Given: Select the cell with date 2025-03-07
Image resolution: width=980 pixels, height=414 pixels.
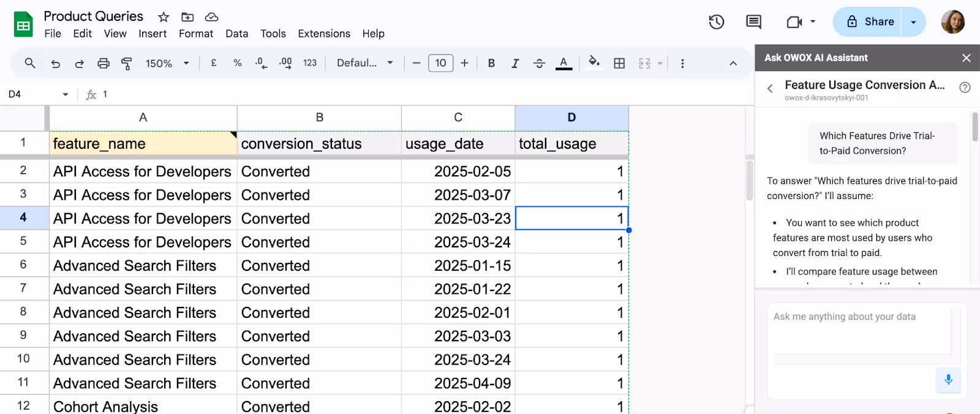Looking at the screenshot, I should 458,195.
